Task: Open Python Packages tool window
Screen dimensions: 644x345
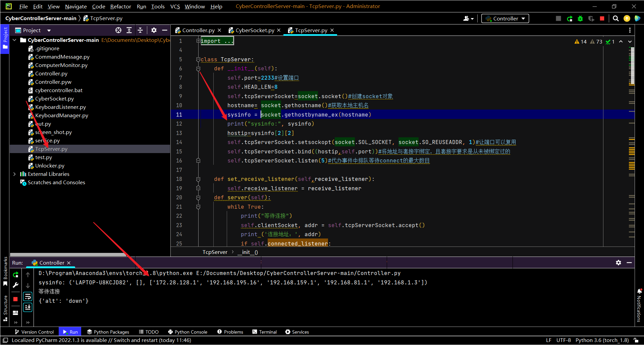Action: pyautogui.click(x=108, y=332)
